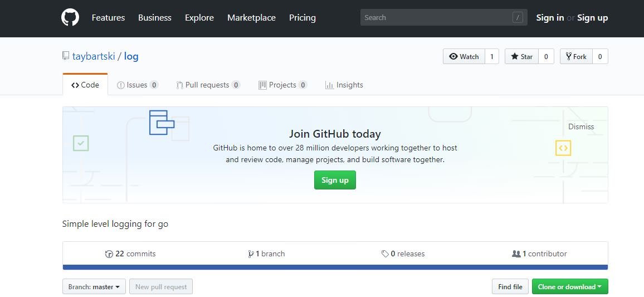
Task: Watch this repository
Action: (464, 57)
